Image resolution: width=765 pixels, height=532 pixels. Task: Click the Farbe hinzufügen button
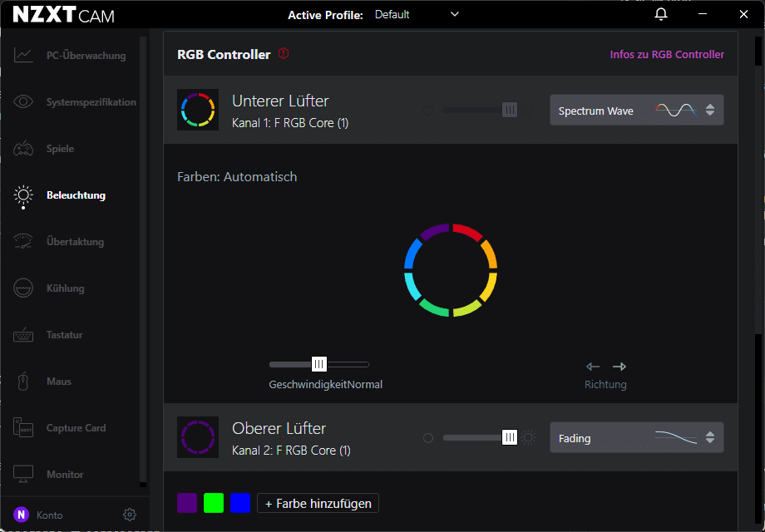point(318,503)
